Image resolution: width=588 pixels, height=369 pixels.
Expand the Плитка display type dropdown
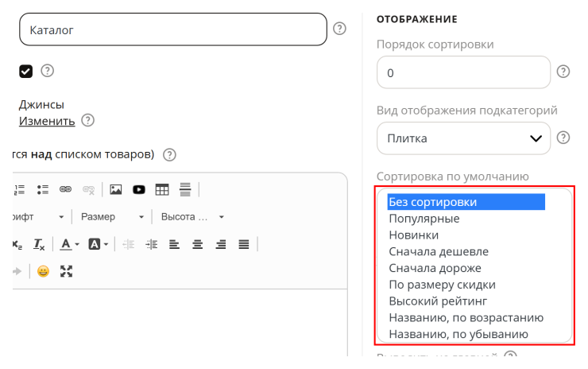coord(463,138)
